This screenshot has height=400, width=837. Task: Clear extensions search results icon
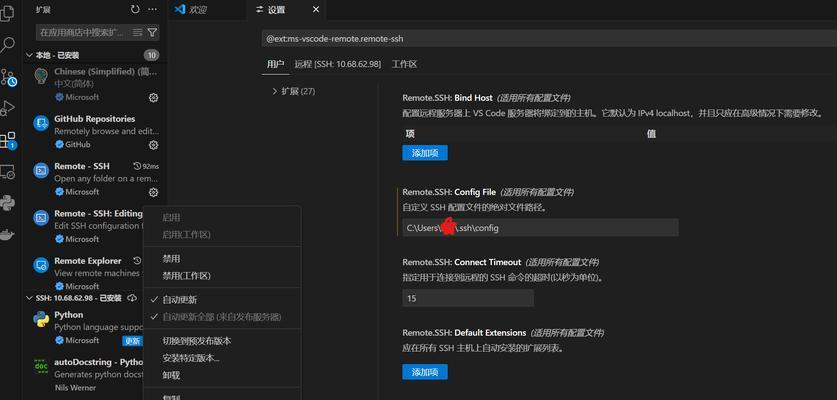[x=137, y=33]
